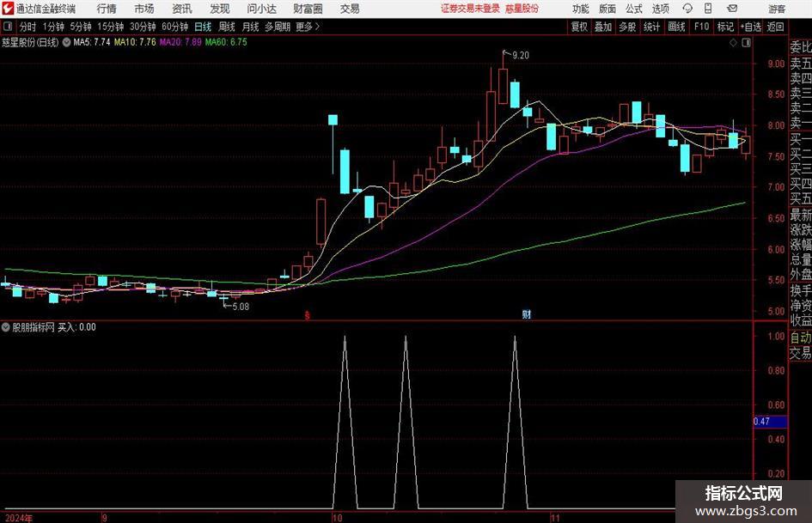Open the 画线 drawing tools
The image size is (812, 523).
(x=676, y=27)
